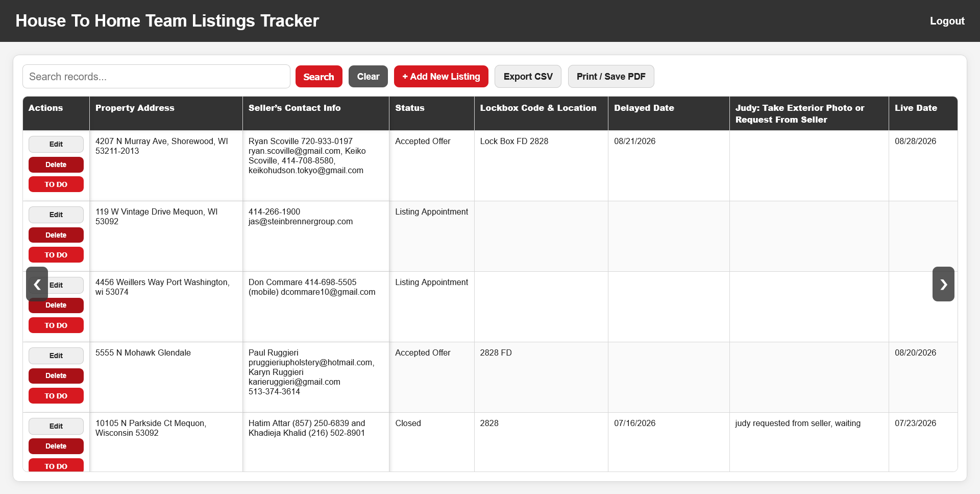Delete the 10105 N Parkside Ct listing
The image size is (980, 494).
pos(56,446)
